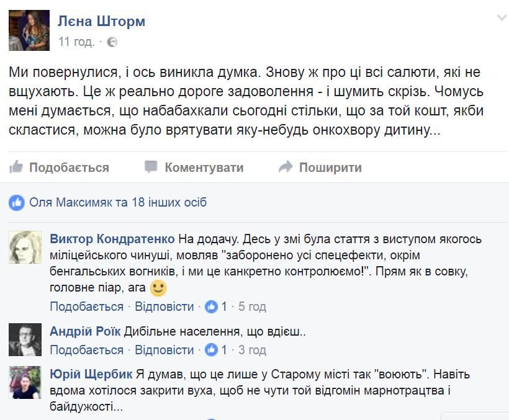Click like count icon on Кондратенко's comment
Image resolution: width=509 pixels, height=420 pixels.
(212, 306)
